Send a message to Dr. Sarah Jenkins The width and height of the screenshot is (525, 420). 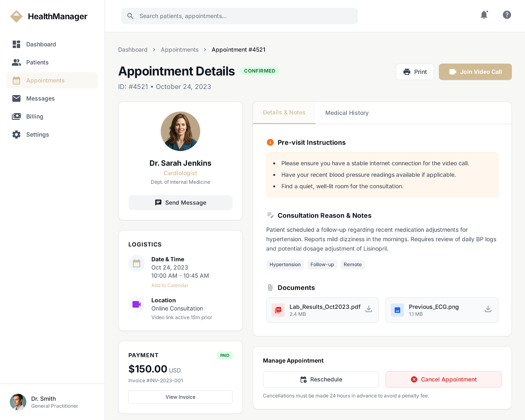pyautogui.click(x=180, y=202)
